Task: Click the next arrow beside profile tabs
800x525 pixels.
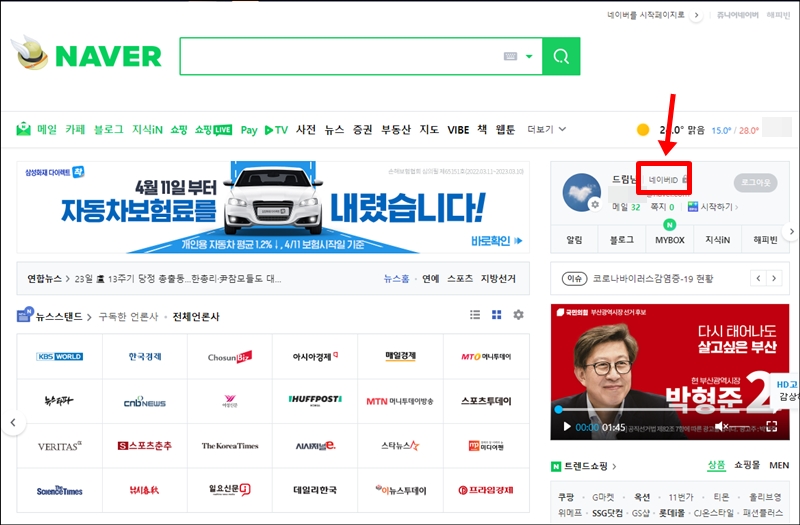Action: tap(791, 231)
